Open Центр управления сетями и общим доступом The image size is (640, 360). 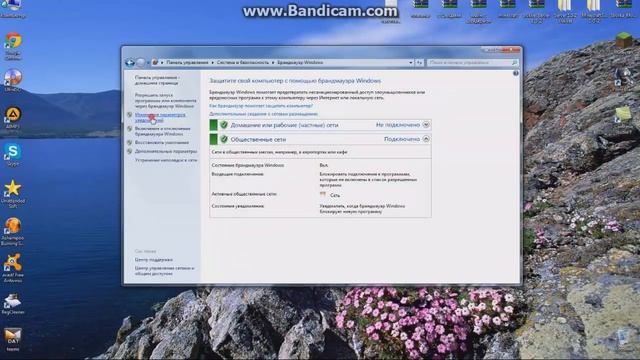coord(164,271)
